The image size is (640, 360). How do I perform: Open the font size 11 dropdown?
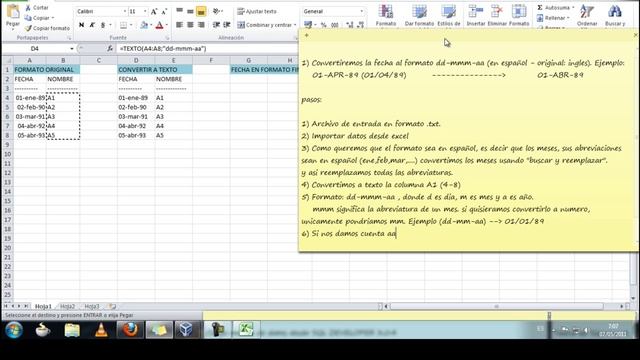[x=145, y=11]
